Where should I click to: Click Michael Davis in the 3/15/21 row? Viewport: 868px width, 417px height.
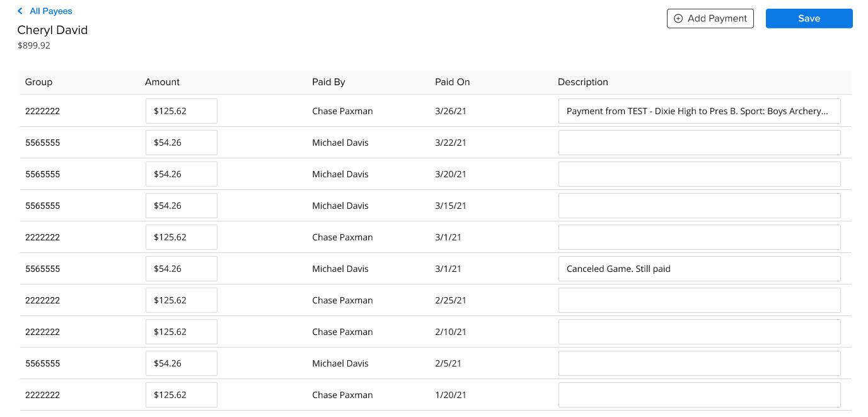click(x=340, y=206)
